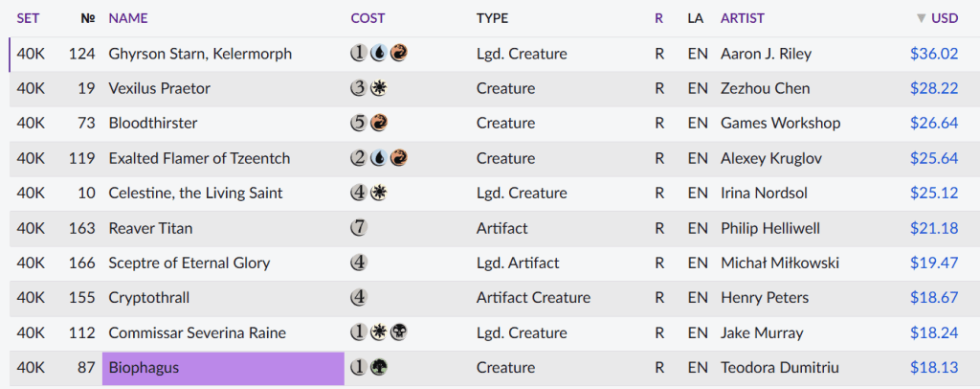This screenshot has width=980, height=389.
Task: Click white mana symbol for Celestine, the Living Saint
Action: 378,194
